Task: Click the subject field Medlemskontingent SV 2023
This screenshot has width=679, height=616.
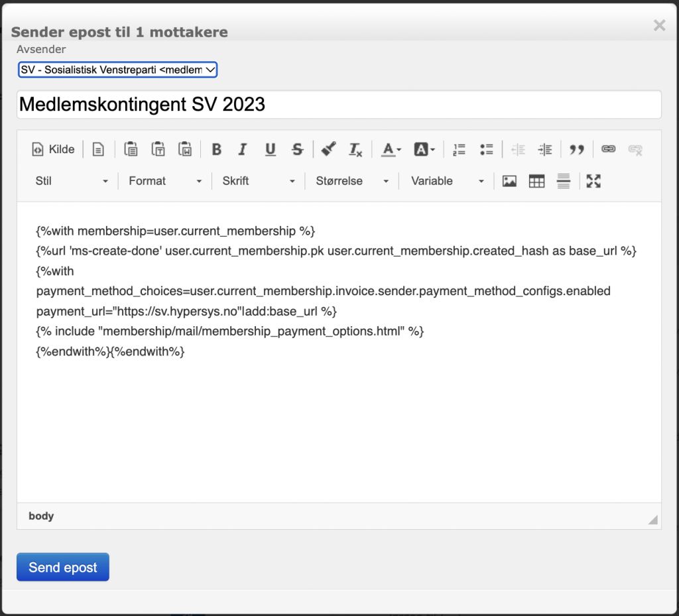Action: click(x=339, y=104)
